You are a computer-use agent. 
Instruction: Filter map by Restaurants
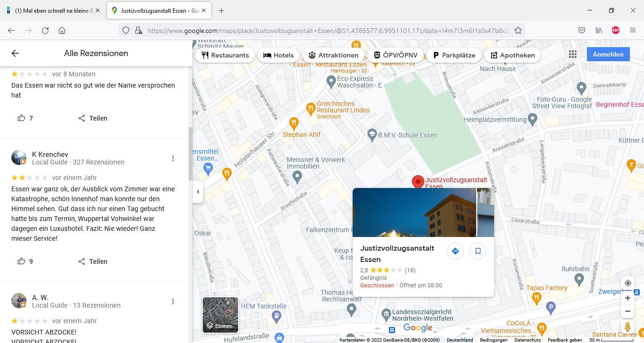[225, 55]
